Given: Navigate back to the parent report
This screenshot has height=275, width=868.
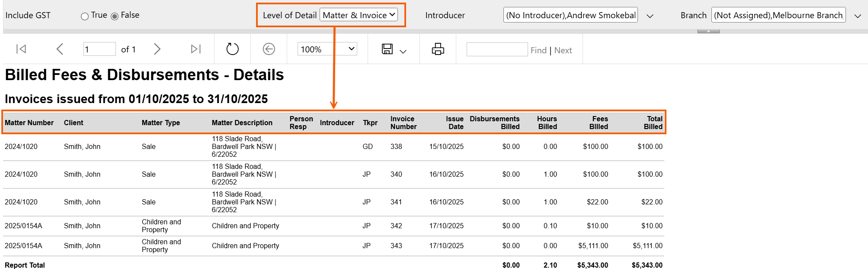Looking at the screenshot, I should 269,49.
